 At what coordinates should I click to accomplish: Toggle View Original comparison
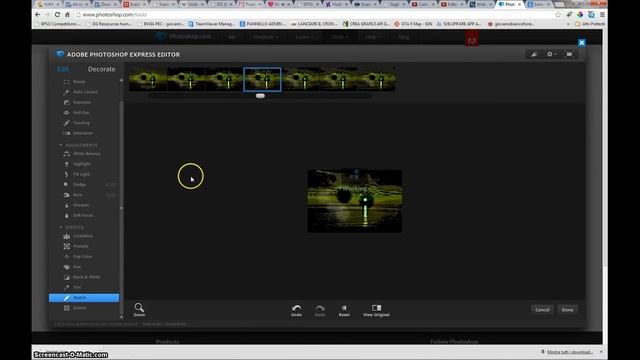pyautogui.click(x=376, y=311)
